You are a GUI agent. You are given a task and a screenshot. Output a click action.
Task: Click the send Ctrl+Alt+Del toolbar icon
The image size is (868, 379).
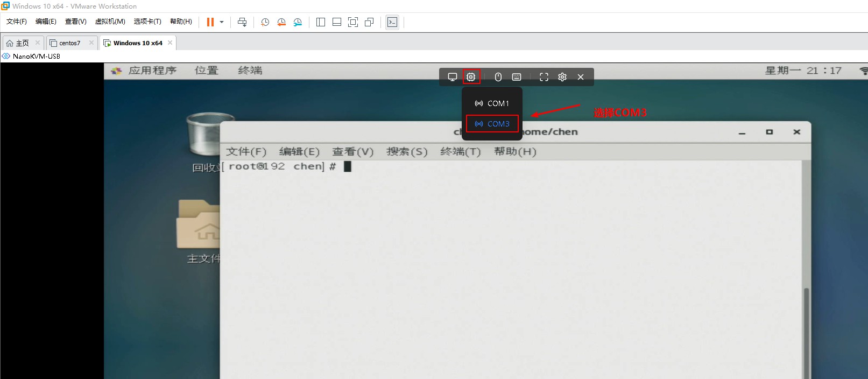pyautogui.click(x=242, y=22)
